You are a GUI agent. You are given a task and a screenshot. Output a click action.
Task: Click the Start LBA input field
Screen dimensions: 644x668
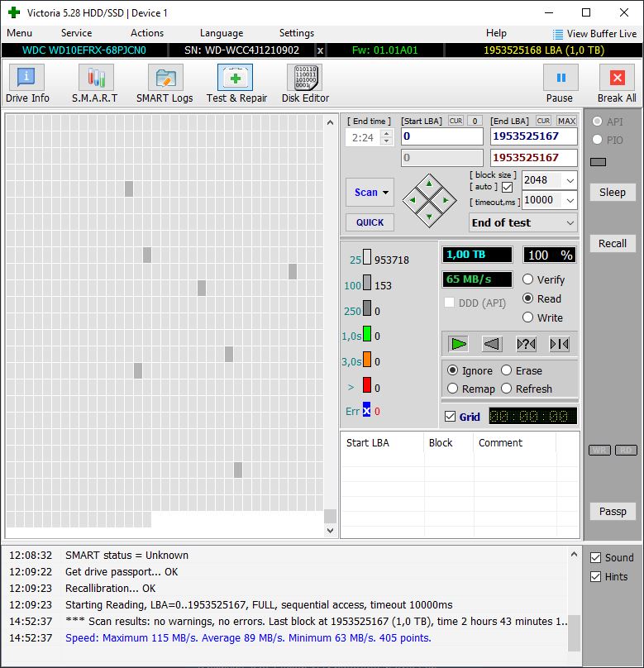coord(442,136)
